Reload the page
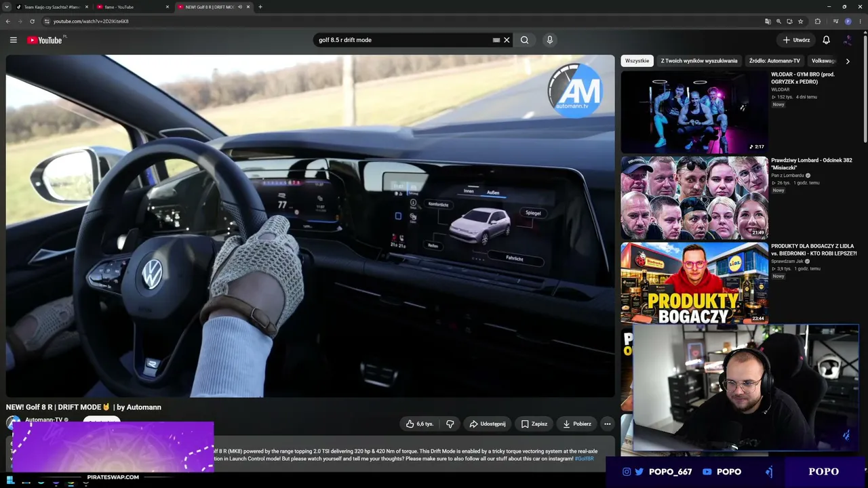The width and height of the screenshot is (868, 488). pos(32,21)
